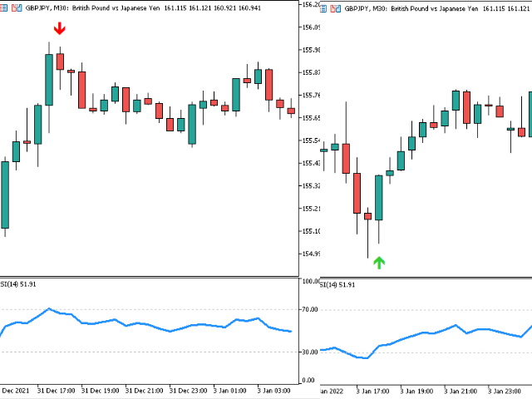The image size is (532, 399).
Task: Click the 30.00 level on RSI scale
Action: tap(310, 352)
